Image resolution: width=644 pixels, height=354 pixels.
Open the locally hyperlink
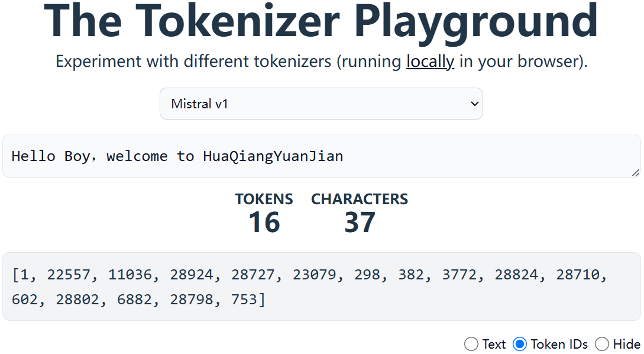430,61
